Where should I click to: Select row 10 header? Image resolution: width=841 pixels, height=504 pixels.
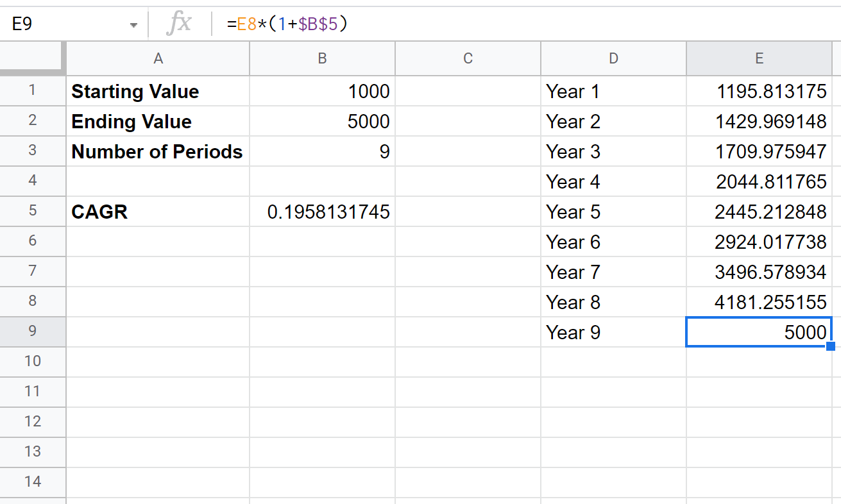point(33,362)
